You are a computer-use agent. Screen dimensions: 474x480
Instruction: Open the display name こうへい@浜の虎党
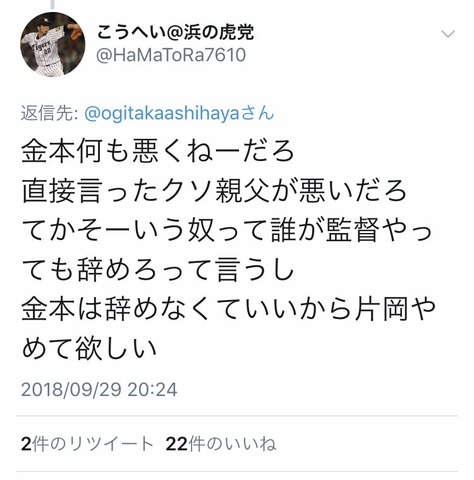[x=176, y=33]
